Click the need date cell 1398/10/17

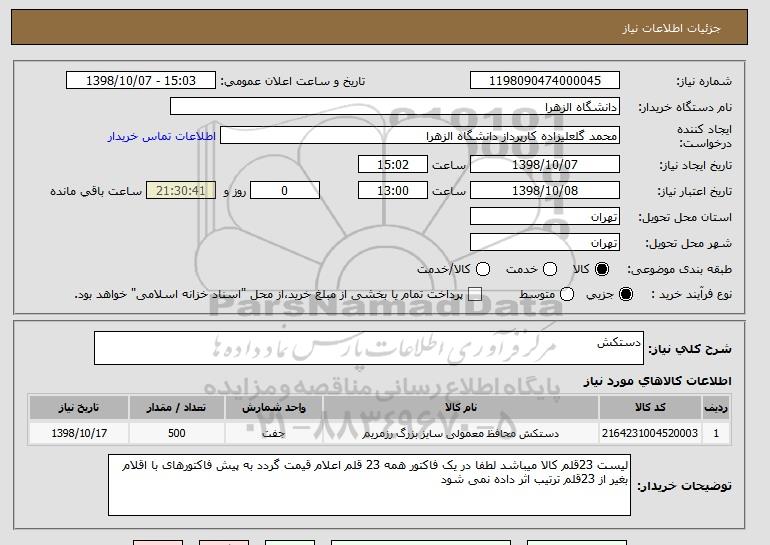tap(79, 433)
